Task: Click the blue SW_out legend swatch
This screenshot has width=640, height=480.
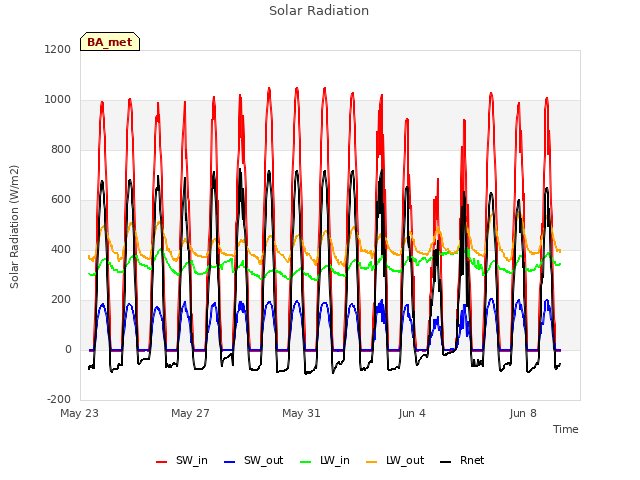Action: coord(230,462)
